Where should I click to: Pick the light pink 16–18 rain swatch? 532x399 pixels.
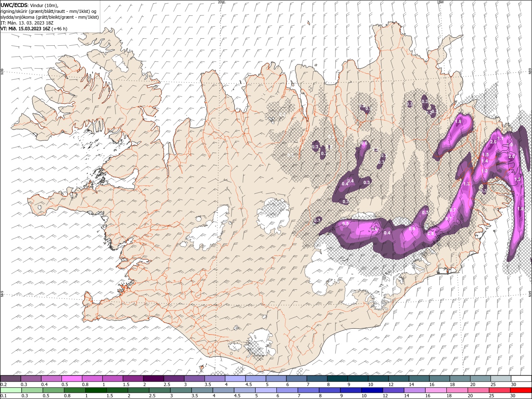pyautogui.click(x=436, y=390)
